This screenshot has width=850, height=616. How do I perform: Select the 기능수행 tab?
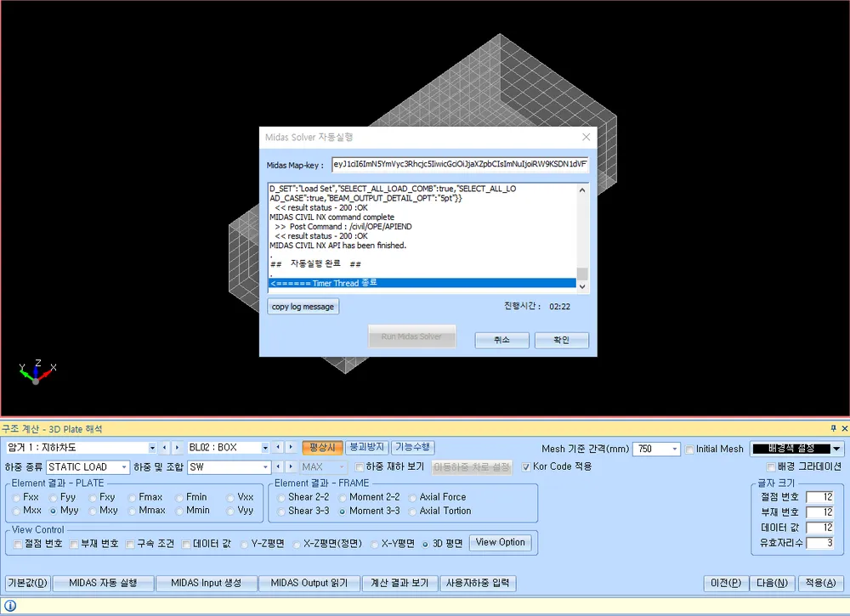pyautogui.click(x=412, y=448)
